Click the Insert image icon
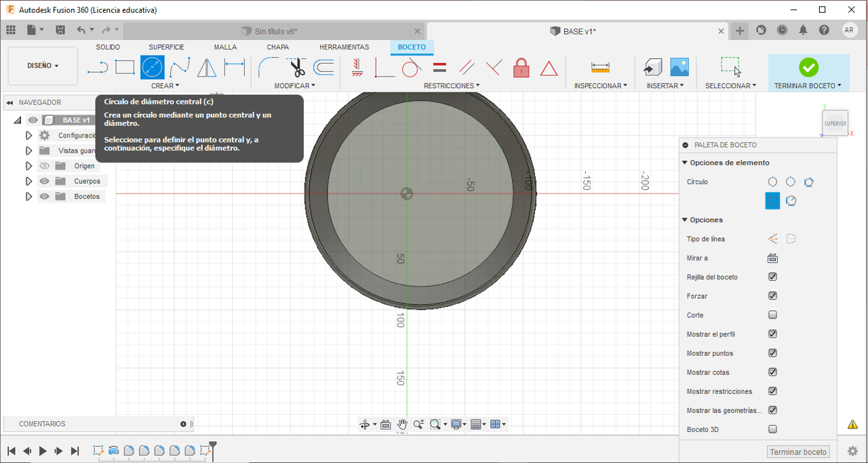This screenshot has height=463, width=868. [x=679, y=67]
